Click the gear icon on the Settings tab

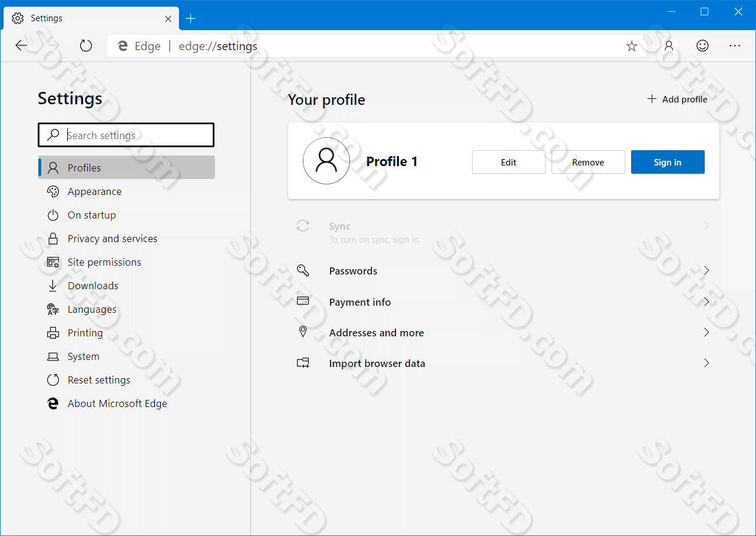[x=18, y=18]
